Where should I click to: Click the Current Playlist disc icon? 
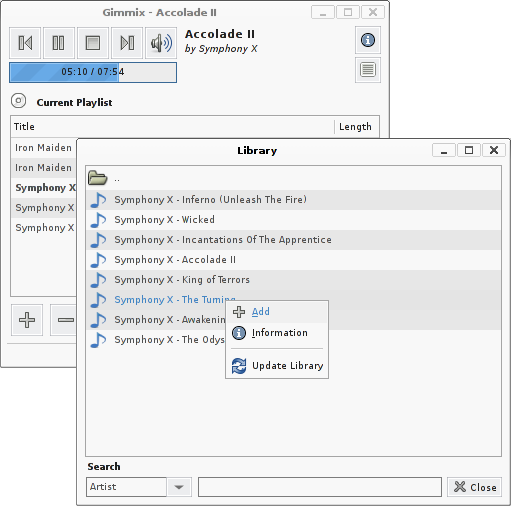(x=18, y=101)
